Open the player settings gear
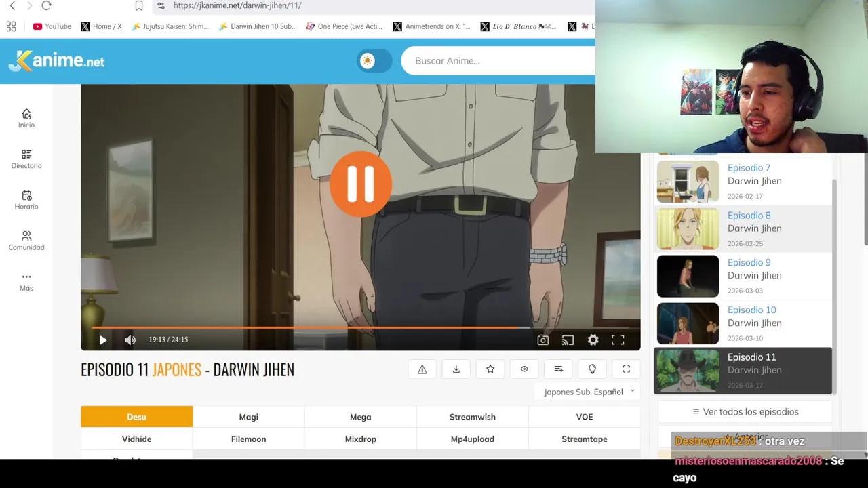The width and height of the screenshot is (868, 488). pos(593,340)
